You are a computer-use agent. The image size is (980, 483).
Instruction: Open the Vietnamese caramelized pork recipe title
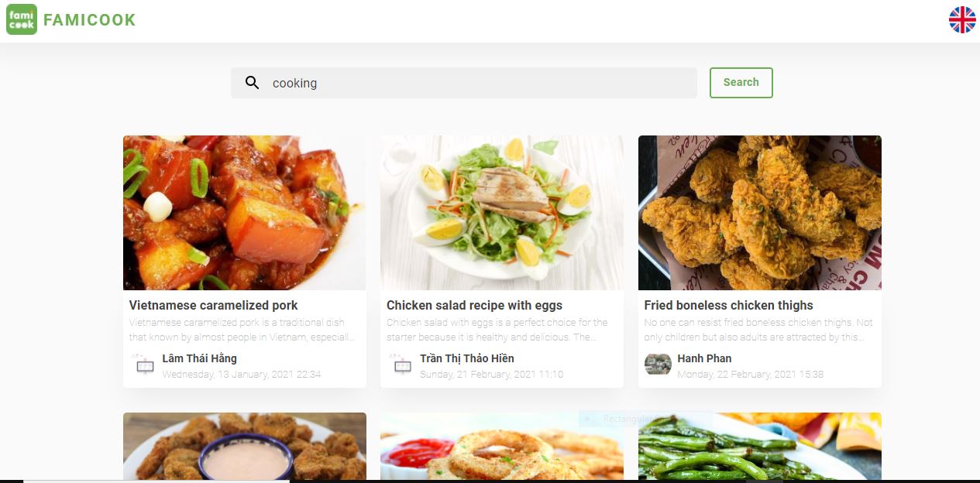[214, 305]
